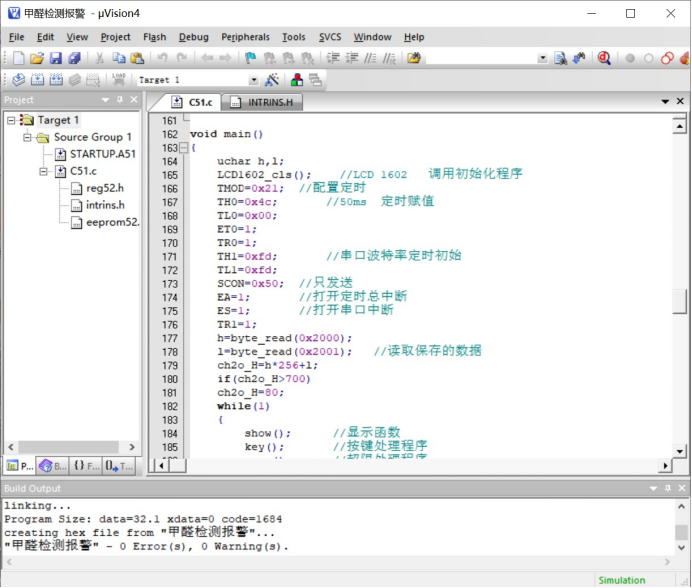
Task: Open the Project menu
Action: (115, 37)
